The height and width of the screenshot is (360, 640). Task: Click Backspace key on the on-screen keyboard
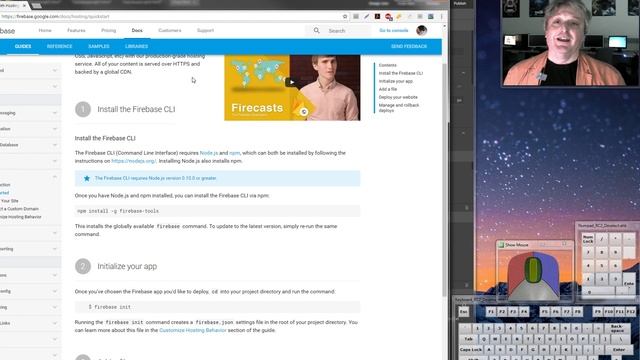[x=616, y=328]
